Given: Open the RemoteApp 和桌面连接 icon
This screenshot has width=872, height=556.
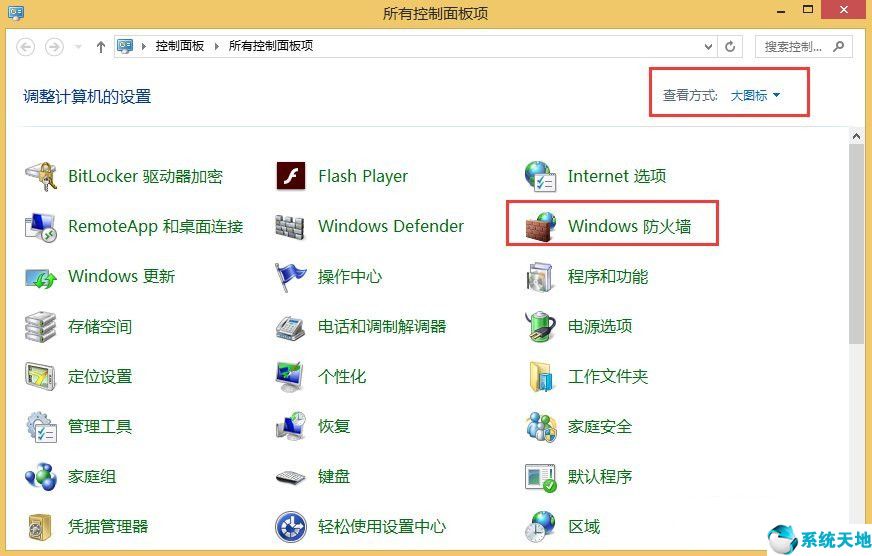Looking at the screenshot, I should pos(41,226).
